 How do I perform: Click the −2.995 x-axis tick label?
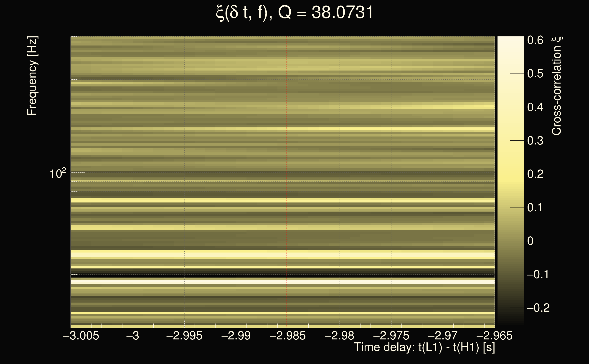(x=184, y=336)
